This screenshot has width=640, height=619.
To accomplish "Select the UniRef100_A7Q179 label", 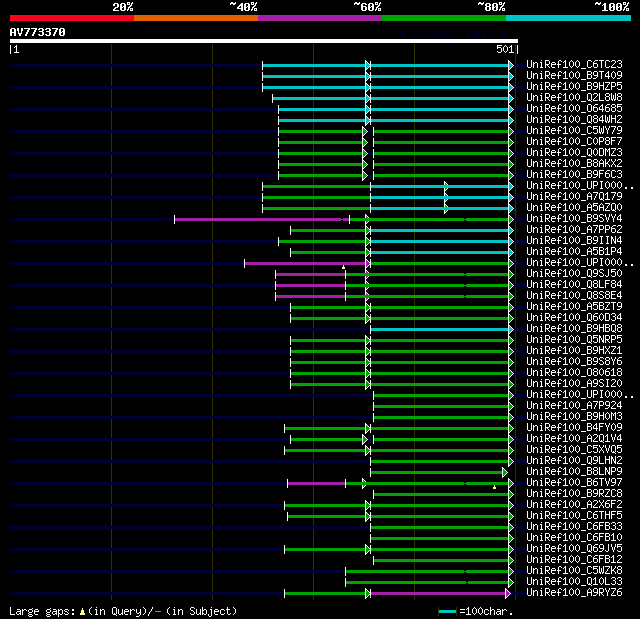I will (574, 197).
